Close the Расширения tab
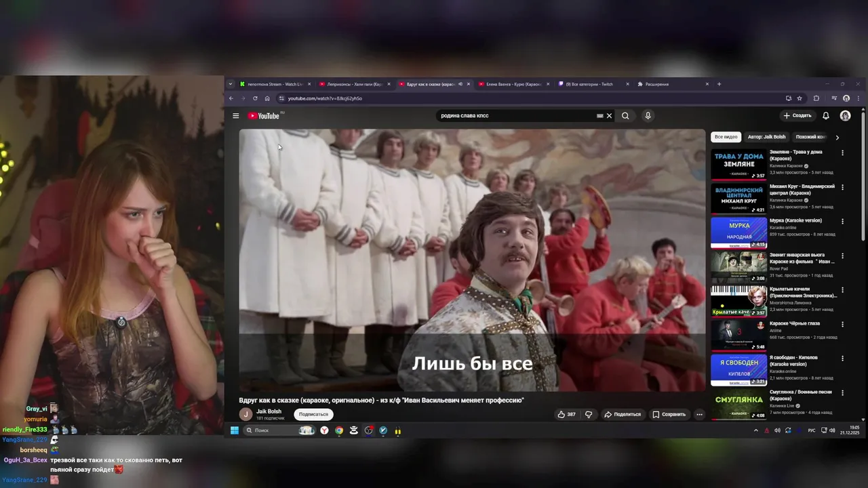This screenshot has width=868, height=488. coord(707,84)
